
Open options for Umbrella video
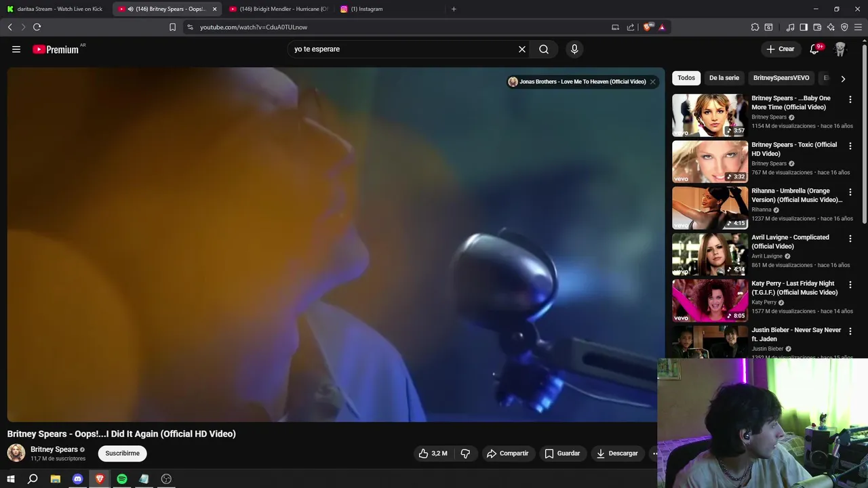pos(850,192)
